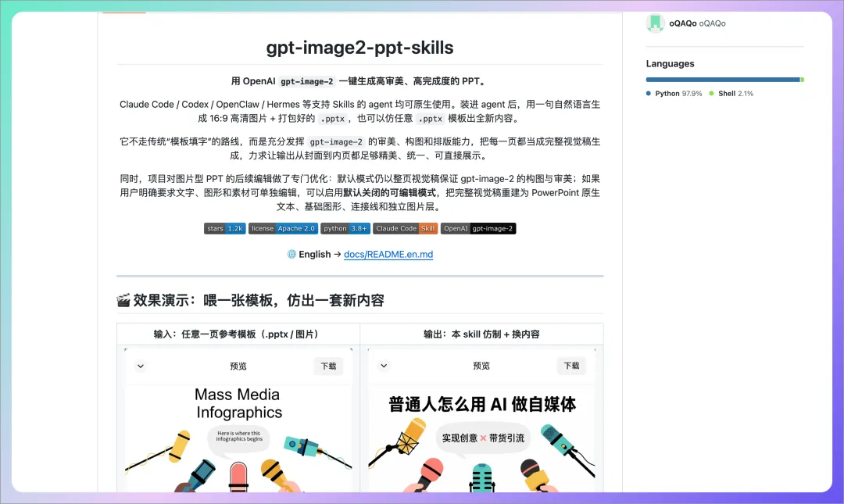The height and width of the screenshot is (504, 844).
Task: Click the python 3.8+ badge
Action: click(345, 228)
